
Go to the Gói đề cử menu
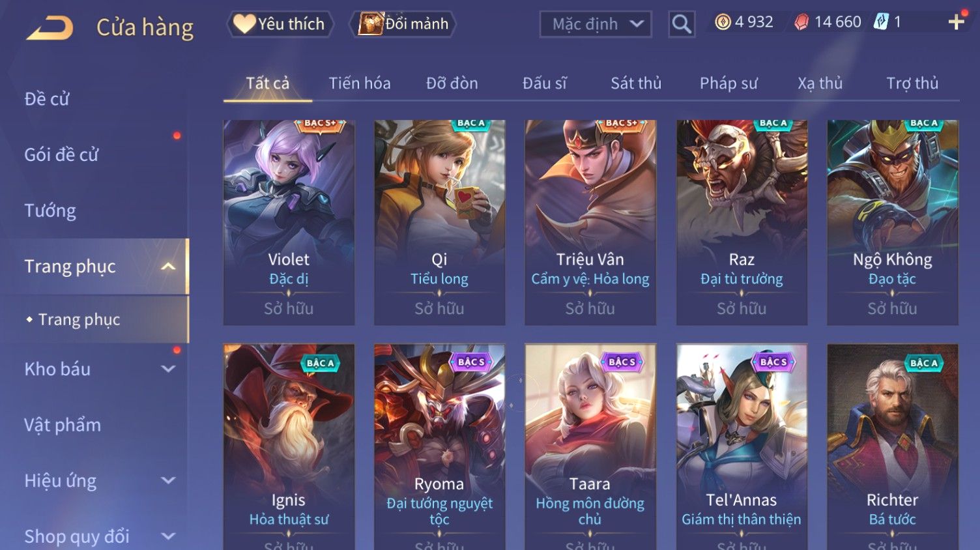pyautogui.click(x=61, y=155)
